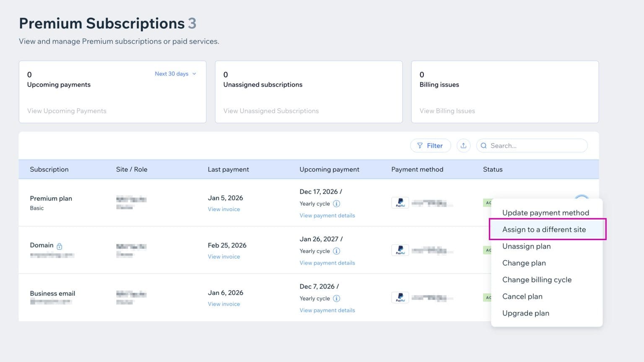The width and height of the screenshot is (644, 362).
Task: Click the Status column header
Action: click(493, 169)
